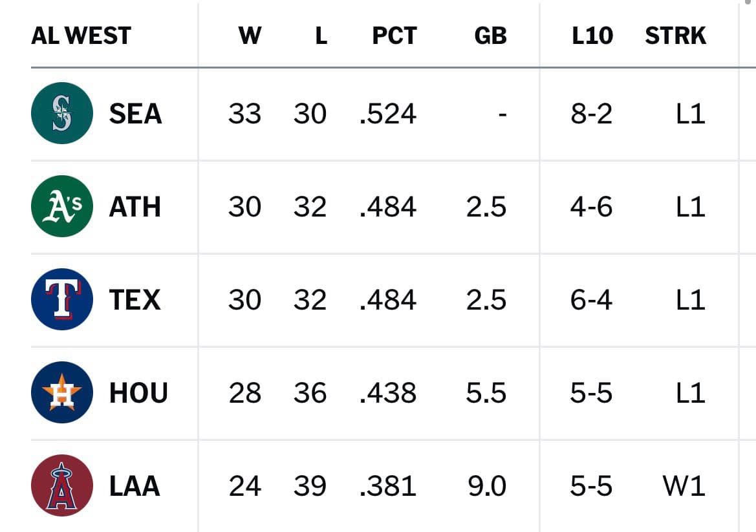The image size is (756, 532).
Task: Sort standings by L column header
Action: (321, 36)
